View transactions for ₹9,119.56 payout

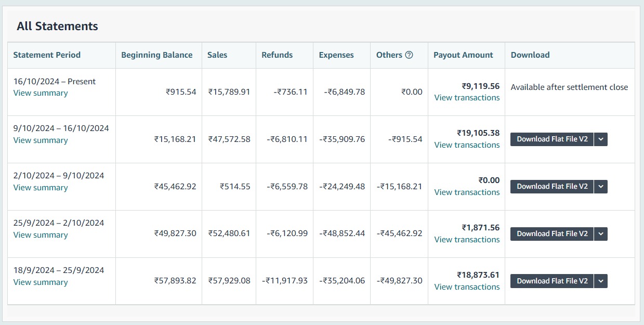tap(467, 98)
